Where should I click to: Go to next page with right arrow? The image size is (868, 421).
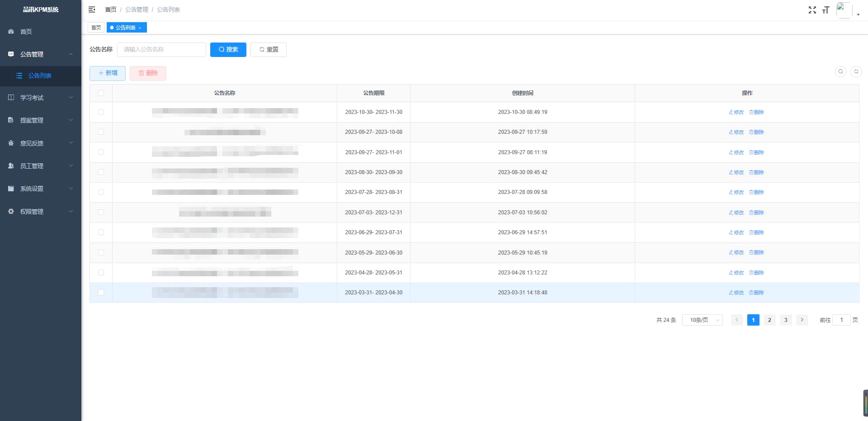point(802,320)
